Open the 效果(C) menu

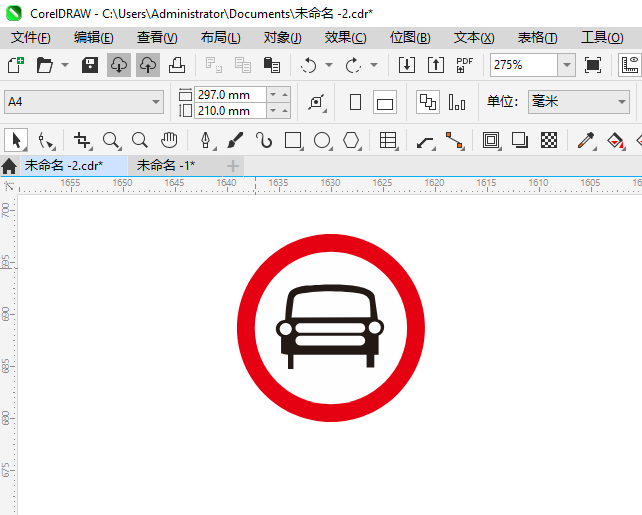[346, 38]
